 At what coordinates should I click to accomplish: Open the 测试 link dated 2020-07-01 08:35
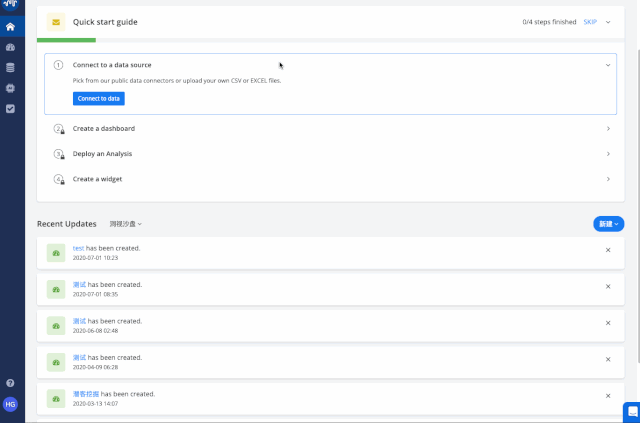pyautogui.click(x=79, y=285)
